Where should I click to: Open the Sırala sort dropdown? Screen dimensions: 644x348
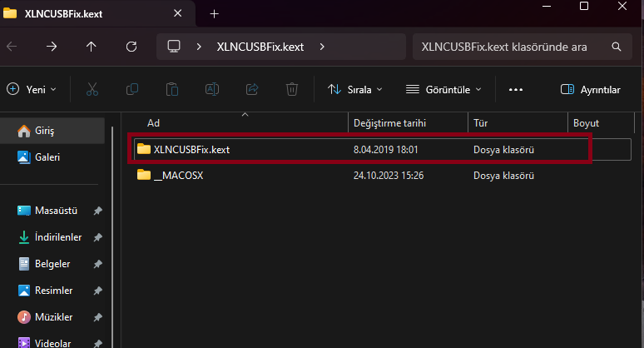click(x=354, y=89)
